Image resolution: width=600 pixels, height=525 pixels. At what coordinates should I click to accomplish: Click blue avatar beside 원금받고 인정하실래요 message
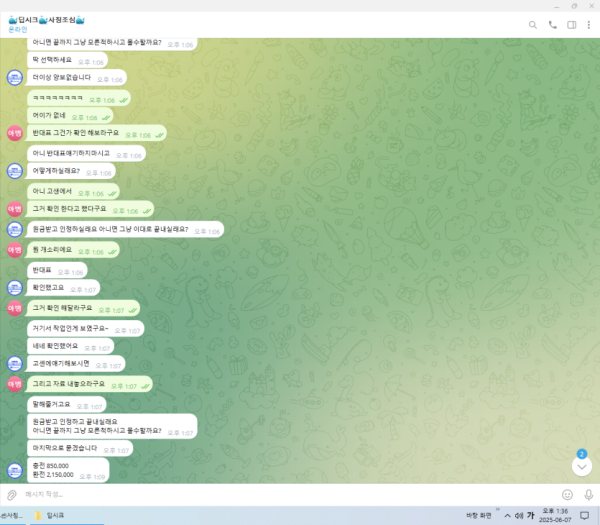(15, 230)
